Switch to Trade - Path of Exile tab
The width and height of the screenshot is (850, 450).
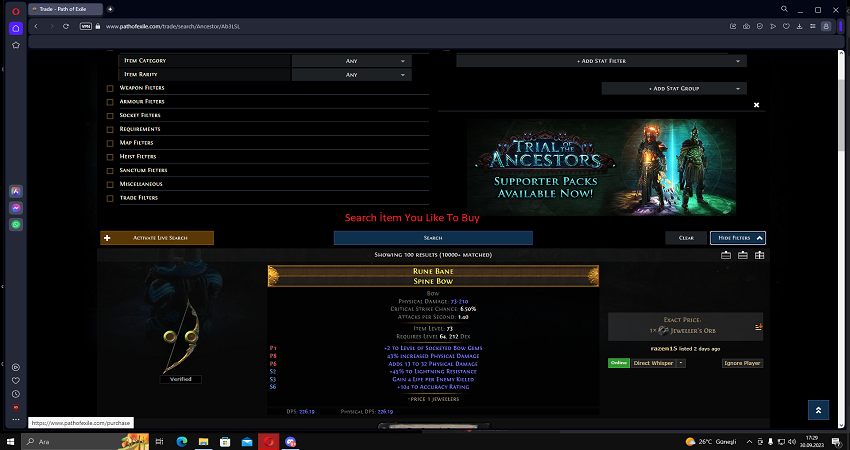pos(65,9)
